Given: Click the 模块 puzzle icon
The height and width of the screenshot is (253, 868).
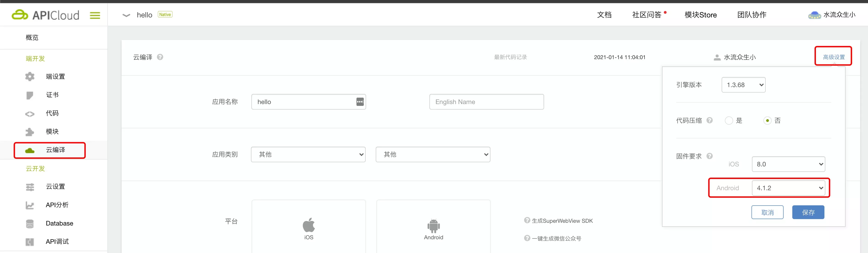Looking at the screenshot, I should tap(30, 132).
